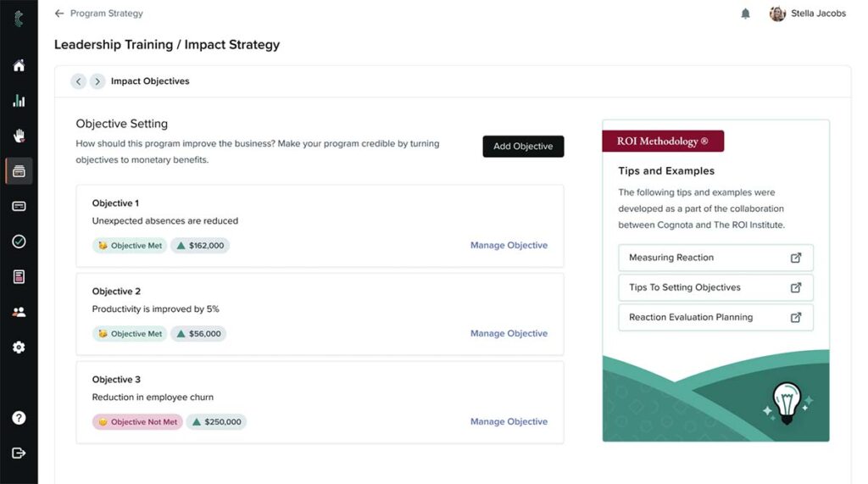Click Stella Jacobs profile avatar

click(x=777, y=14)
